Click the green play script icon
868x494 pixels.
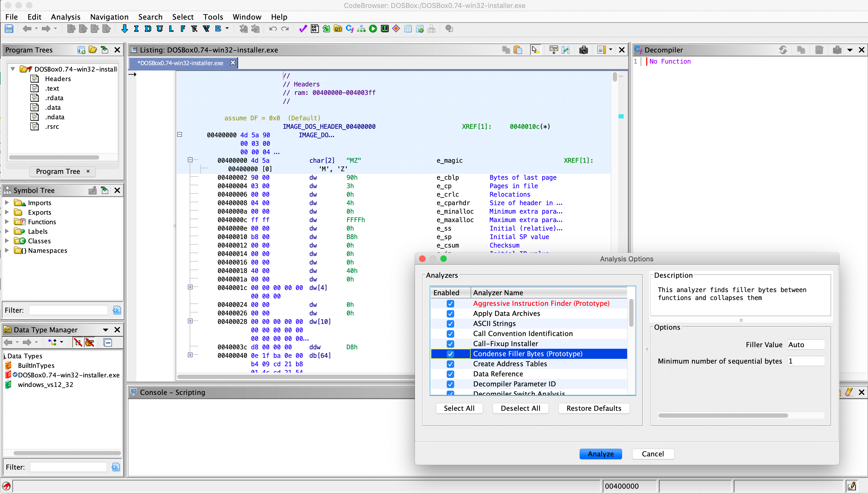pos(373,29)
